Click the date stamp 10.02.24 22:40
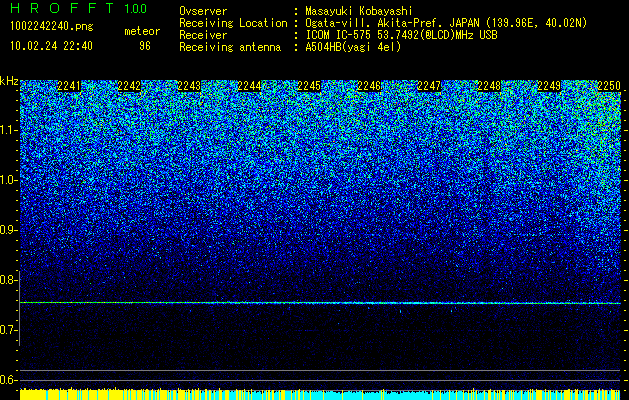Image resolution: width=629 pixels, height=400 pixels. (x=51, y=46)
